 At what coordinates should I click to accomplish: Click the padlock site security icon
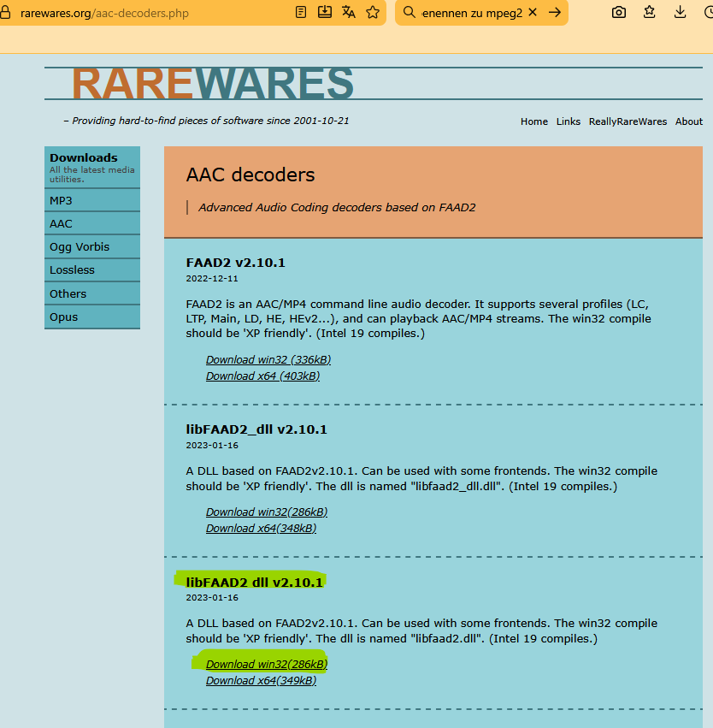click(5, 13)
